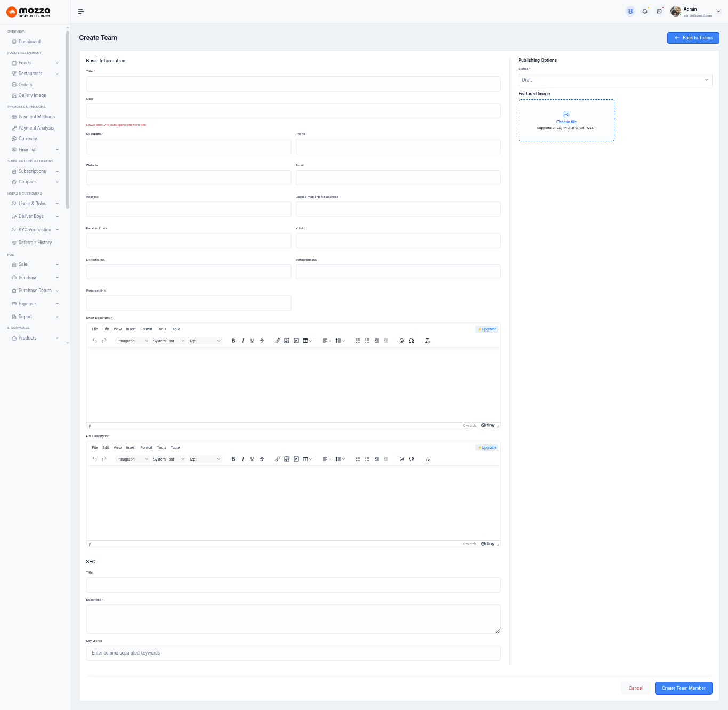Click the Create Team Member button
The height and width of the screenshot is (710, 728).
tap(683, 688)
